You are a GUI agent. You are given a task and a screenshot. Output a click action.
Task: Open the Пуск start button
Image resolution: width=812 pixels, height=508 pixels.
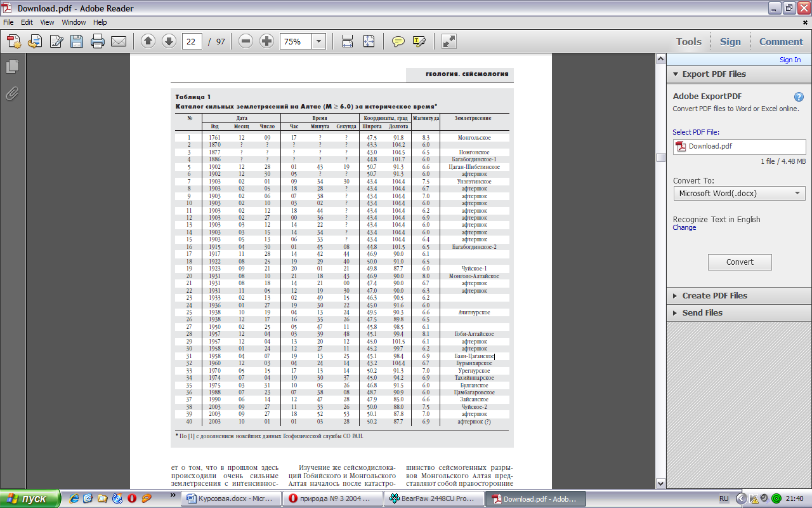click(x=30, y=499)
